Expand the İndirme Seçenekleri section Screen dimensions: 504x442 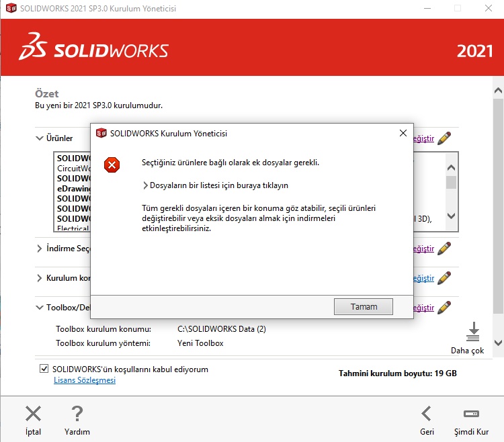point(39,249)
